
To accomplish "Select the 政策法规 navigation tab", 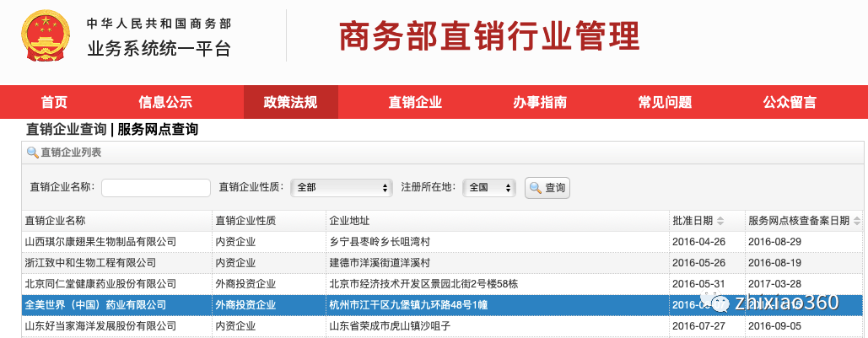I will click(x=291, y=102).
